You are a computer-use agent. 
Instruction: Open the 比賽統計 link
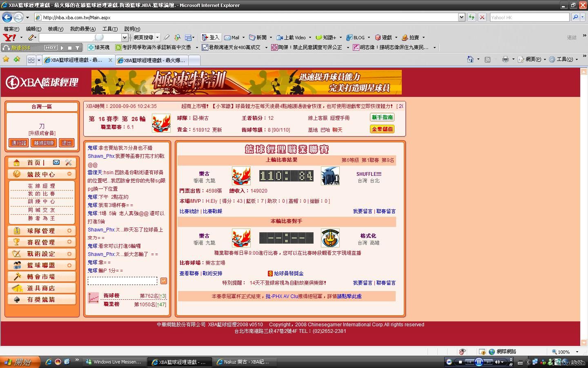pyautogui.click(x=189, y=211)
